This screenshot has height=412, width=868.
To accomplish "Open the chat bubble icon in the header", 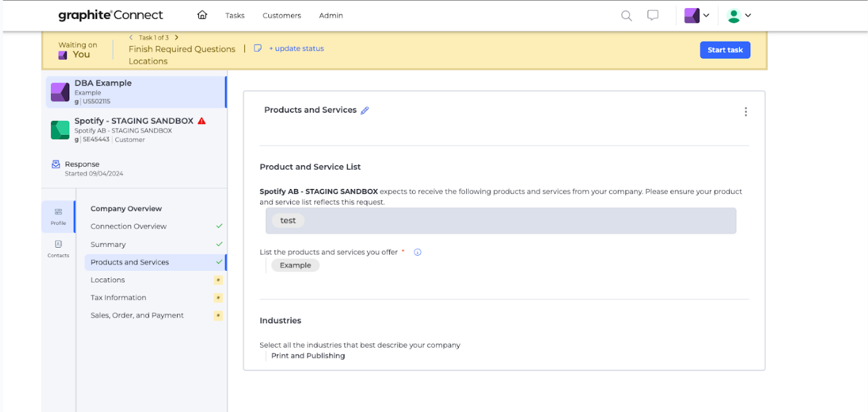I will tap(653, 15).
